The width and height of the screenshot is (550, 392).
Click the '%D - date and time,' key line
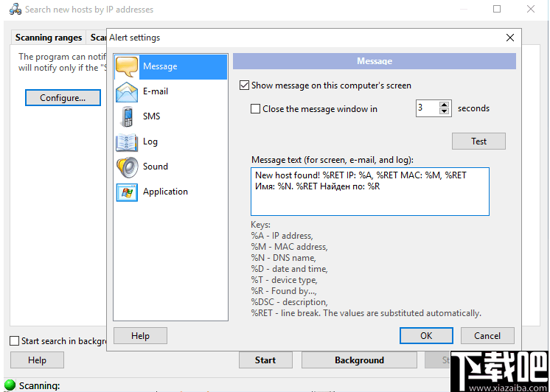click(x=289, y=269)
